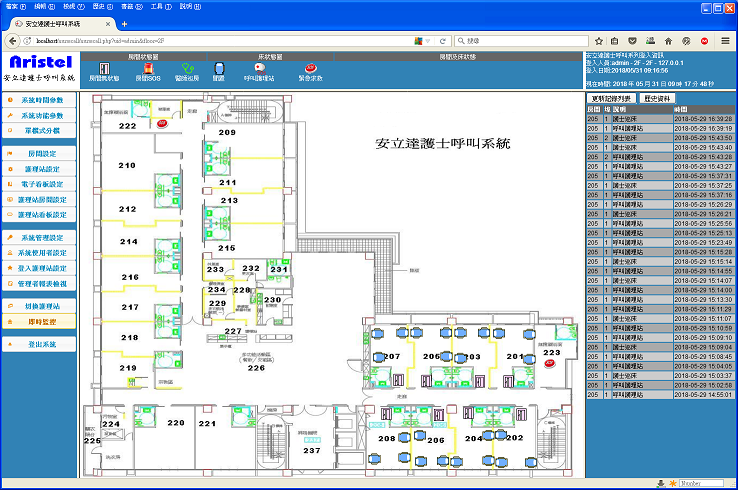Click the Aristel logo
This screenshot has width=738, height=490.
[x=40, y=62]
